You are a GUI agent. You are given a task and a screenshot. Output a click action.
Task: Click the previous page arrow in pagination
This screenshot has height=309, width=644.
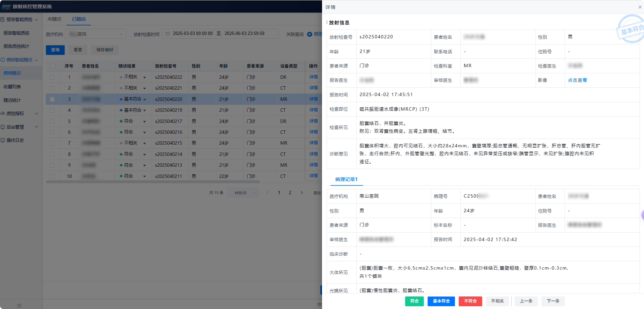tap(267, 193)
